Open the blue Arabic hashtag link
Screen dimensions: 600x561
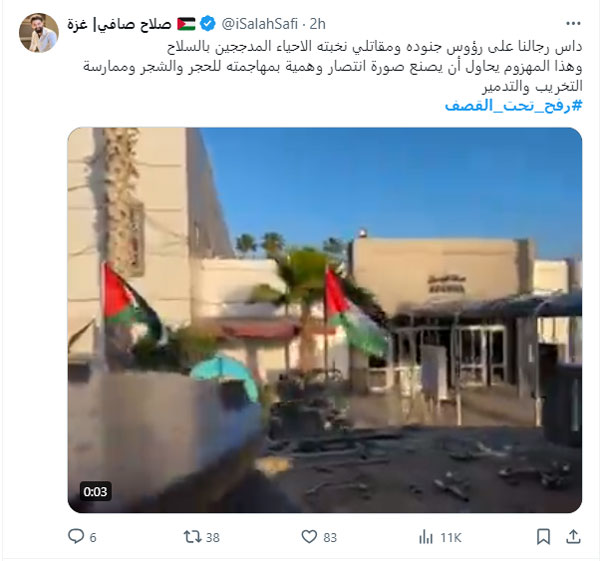pyautogui.click(x=513, y=105)
